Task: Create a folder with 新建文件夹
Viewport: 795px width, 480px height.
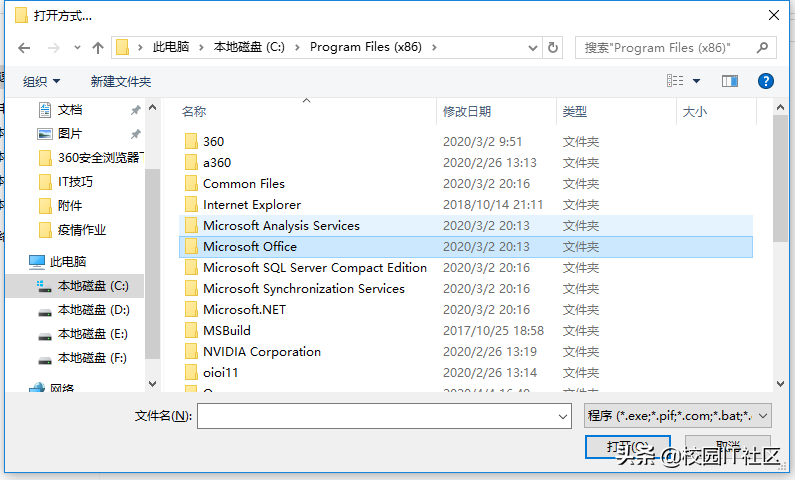Action: pyautogui.click(x=121, y=81)
